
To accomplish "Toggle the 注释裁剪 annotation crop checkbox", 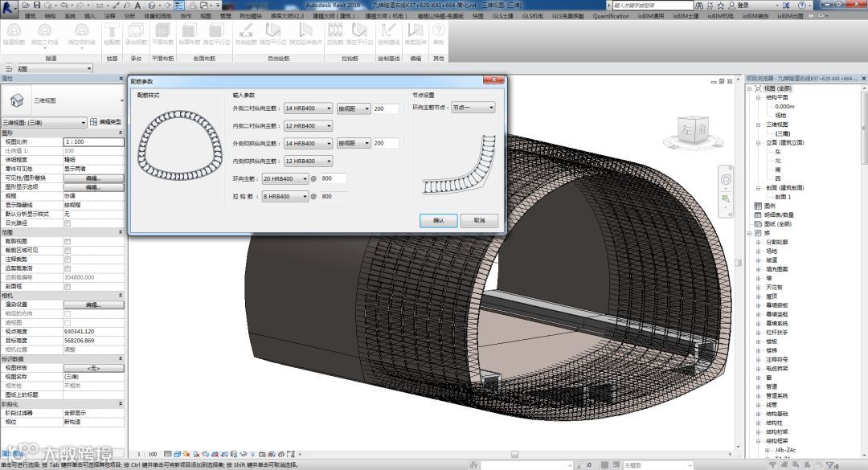I will click(x=68, y=259).
